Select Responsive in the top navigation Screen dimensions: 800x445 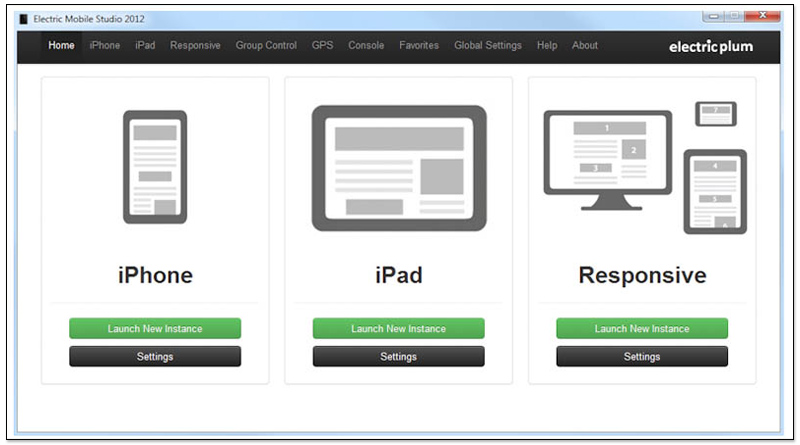pyautogui.click(x=195, y=45)
